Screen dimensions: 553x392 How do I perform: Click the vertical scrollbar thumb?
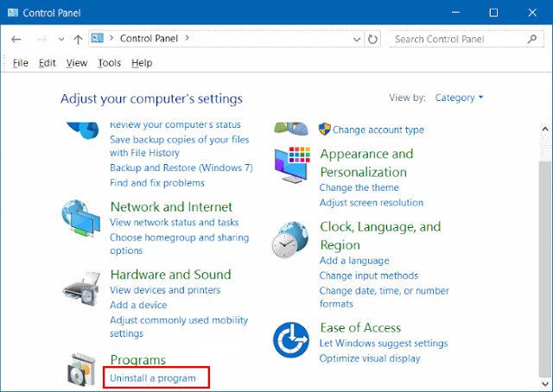point(545,269)
